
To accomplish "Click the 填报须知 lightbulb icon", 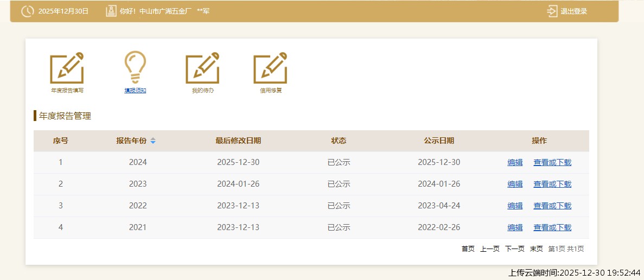I will coord(135,68).
